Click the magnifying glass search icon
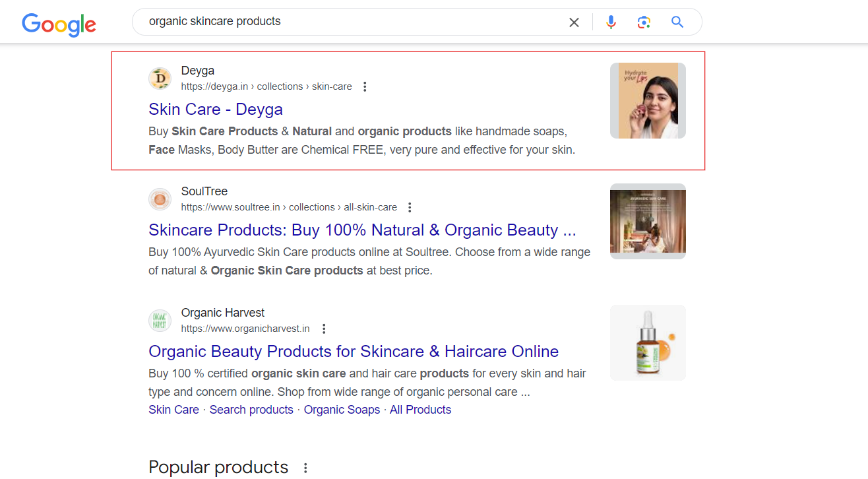Image resolution: width=868 pixels, height=479 pixels. (x=677, y=22)
